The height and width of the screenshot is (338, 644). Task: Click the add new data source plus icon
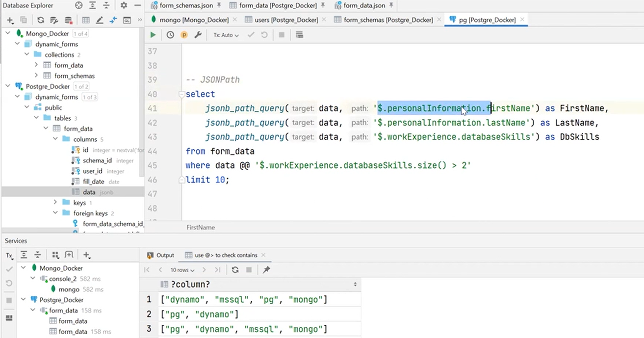10,20
